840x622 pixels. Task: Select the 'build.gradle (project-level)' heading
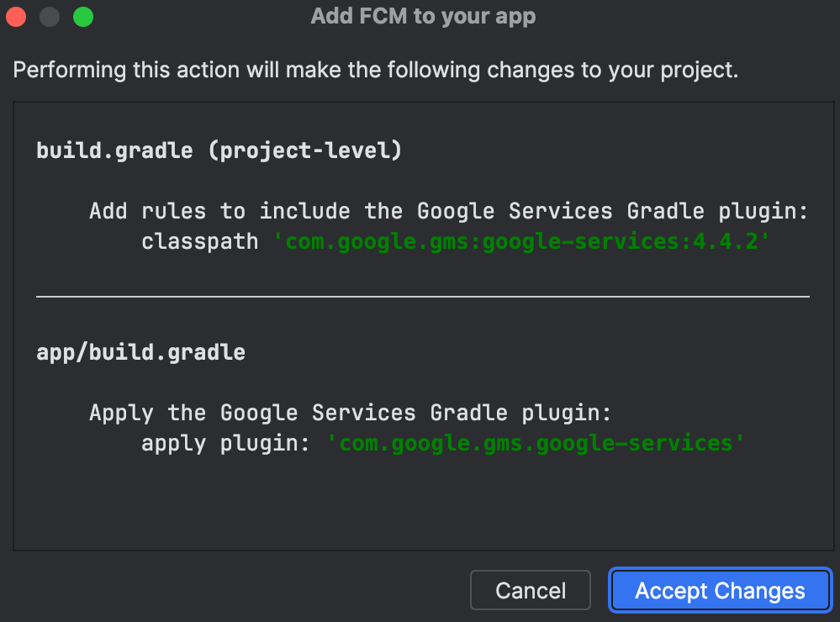tap(219, 150)
